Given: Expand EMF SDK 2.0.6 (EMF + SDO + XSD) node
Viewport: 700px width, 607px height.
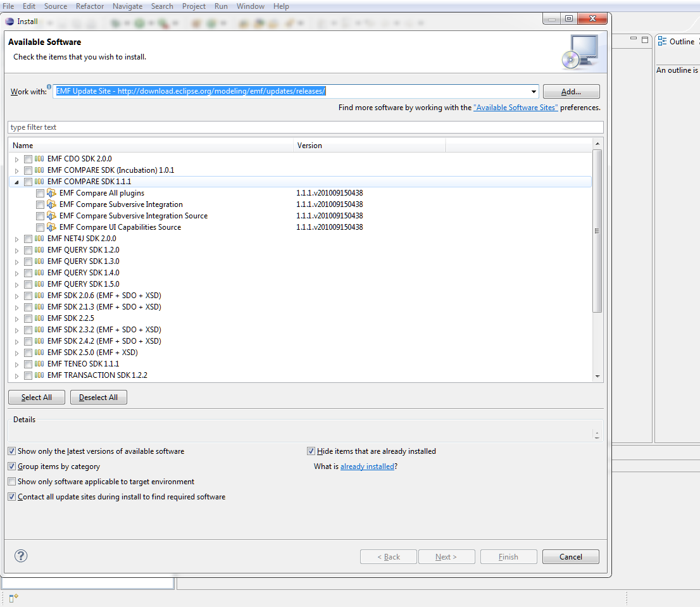Looking at the screenshot, I should [x=16, y=296].
